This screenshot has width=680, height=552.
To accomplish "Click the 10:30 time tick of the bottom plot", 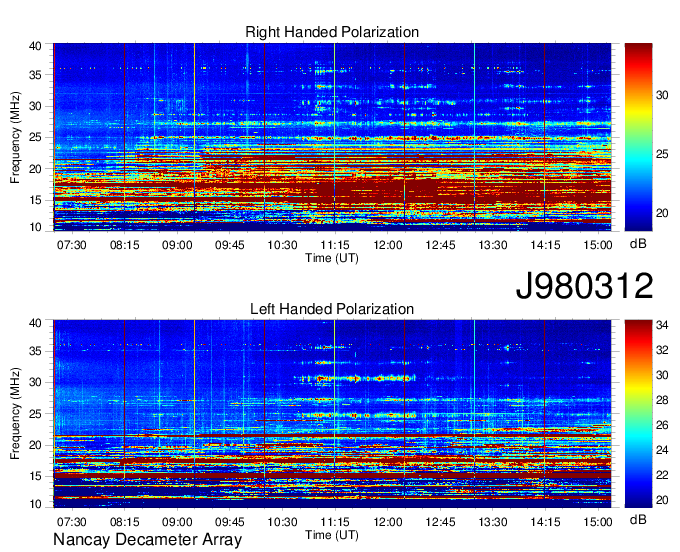I will coord(282,522).
